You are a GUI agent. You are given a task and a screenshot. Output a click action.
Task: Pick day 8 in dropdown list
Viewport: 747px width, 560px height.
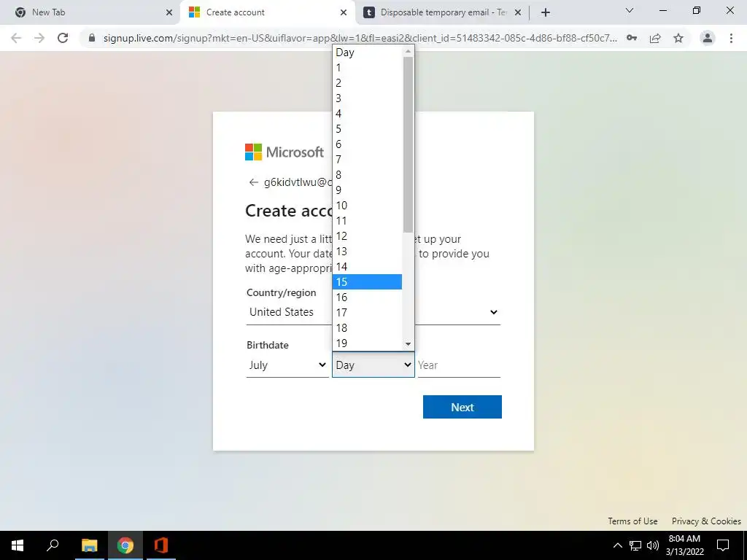tap(367, 175)
